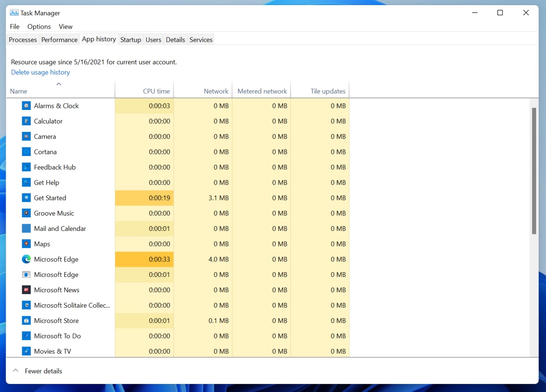Select the App history tab

(99, 39)
